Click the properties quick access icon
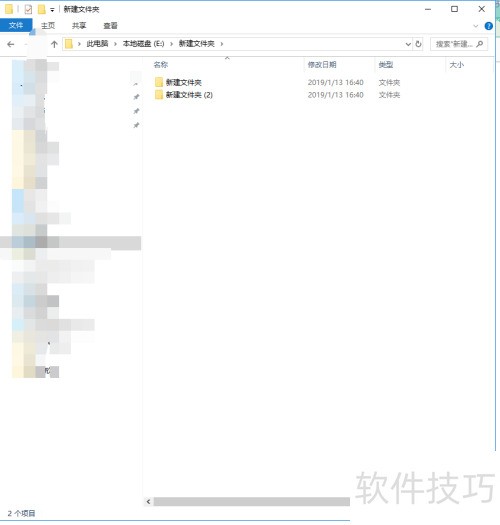This screenshot has height=525, width=500. pyautogui.click(x=28, y=9)
